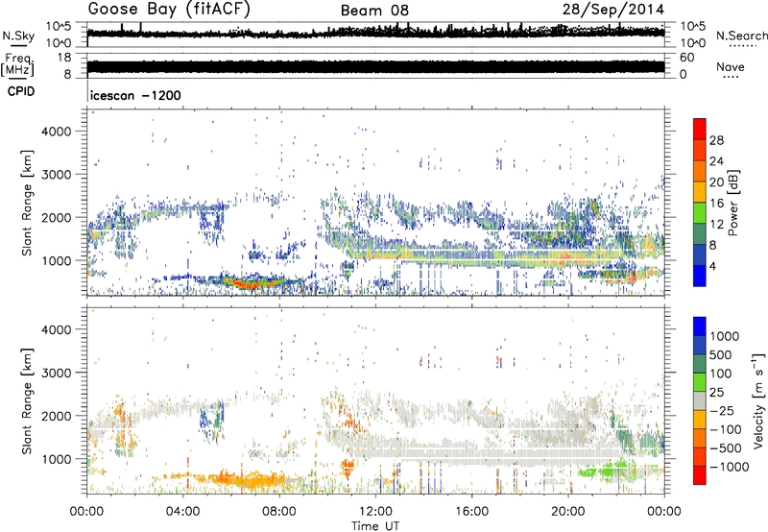Click the sky noise plot trace

[375, 33]
